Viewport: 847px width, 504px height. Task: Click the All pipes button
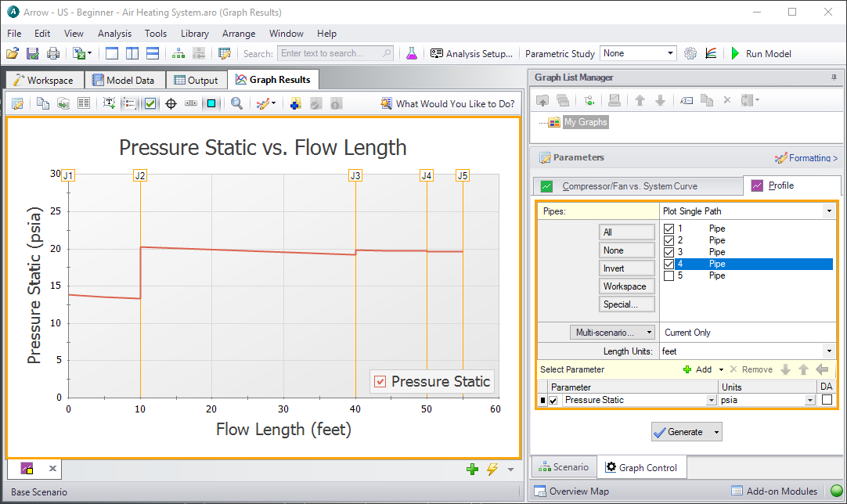coord(626,232)
